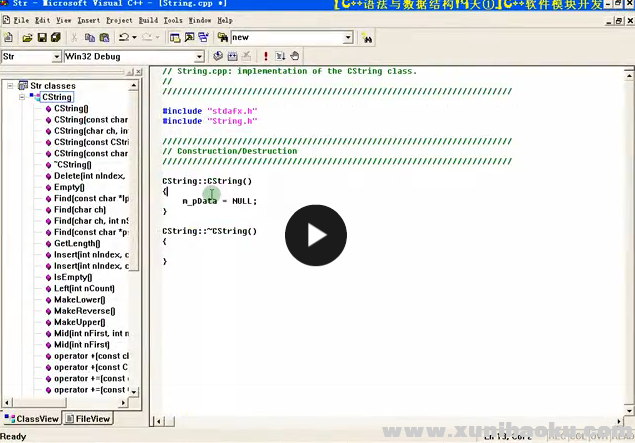Click the Undo toolbar icon
The height and width of the screenshot is (443, 635).
[124, 37]
